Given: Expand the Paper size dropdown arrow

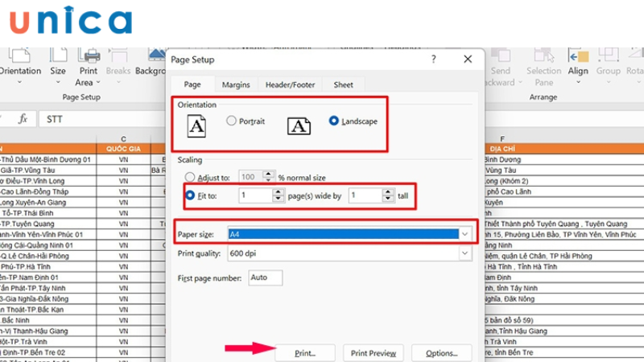Looking at the screenshot, I should 464,234.
